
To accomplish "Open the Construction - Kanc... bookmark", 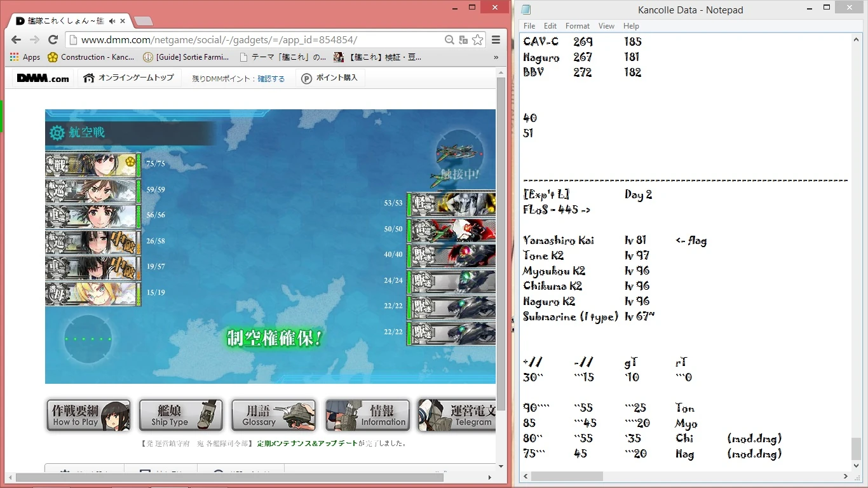I will tap(91, 57).
